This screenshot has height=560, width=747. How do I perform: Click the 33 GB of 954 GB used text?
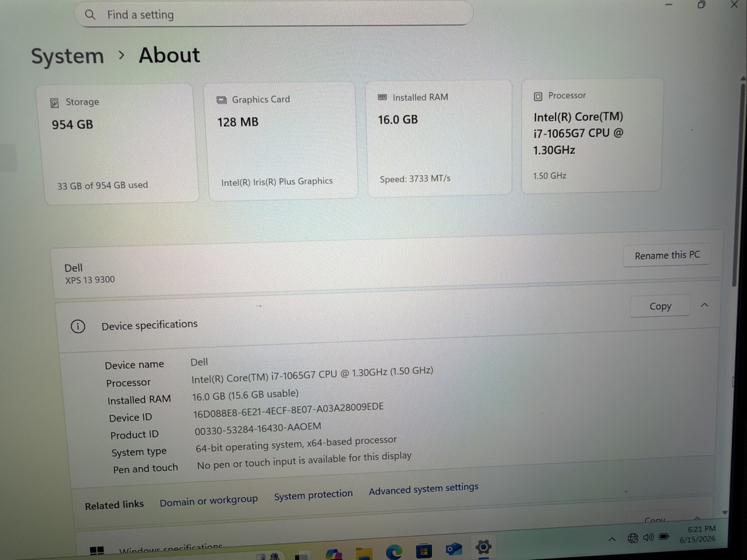pyautogui.click(x=102, y=185)
